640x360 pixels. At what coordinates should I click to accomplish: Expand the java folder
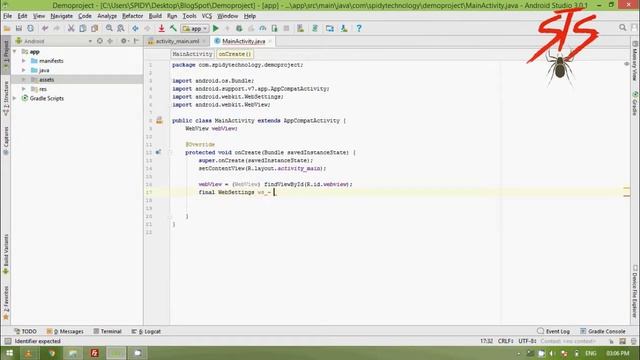(24, 70)
